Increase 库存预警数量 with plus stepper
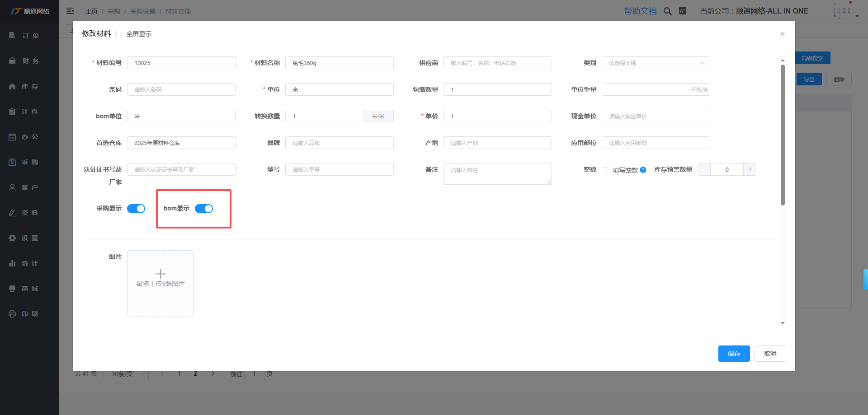This screenshot has height=415, width=868. coord(750,169)
